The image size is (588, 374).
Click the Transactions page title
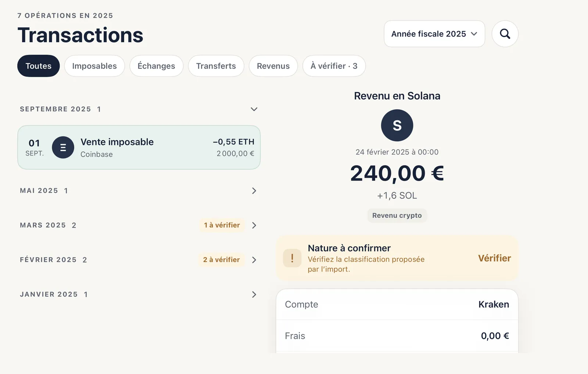(80, 35)
